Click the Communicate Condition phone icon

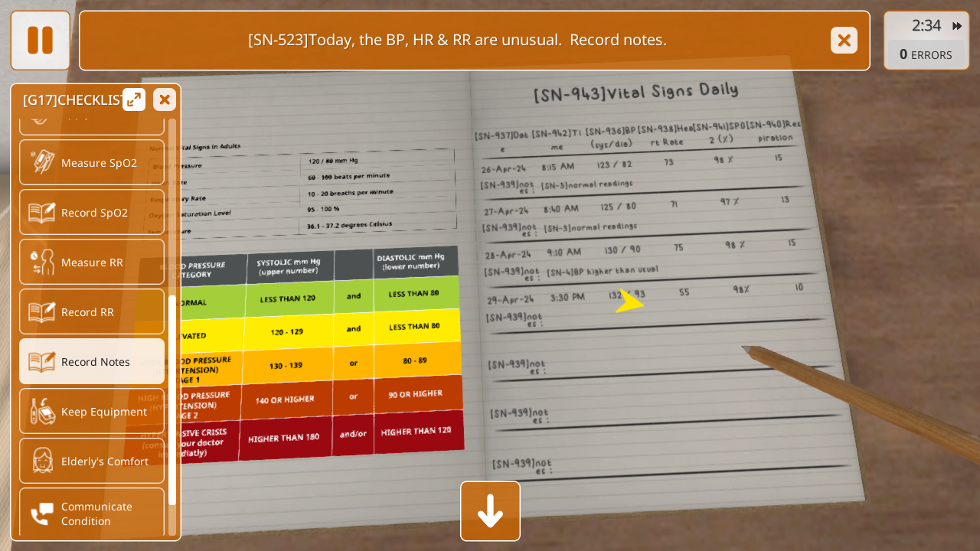(x=41, y=514)
